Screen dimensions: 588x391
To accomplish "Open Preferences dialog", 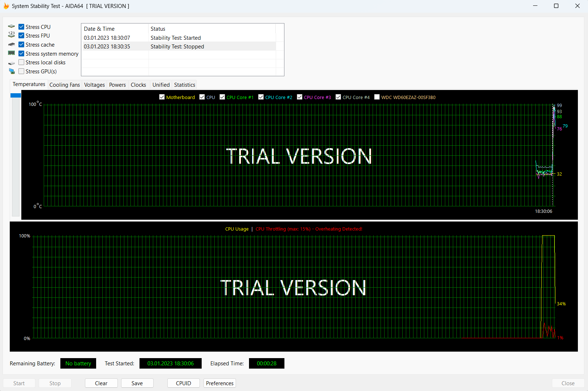I will point(220,383).
